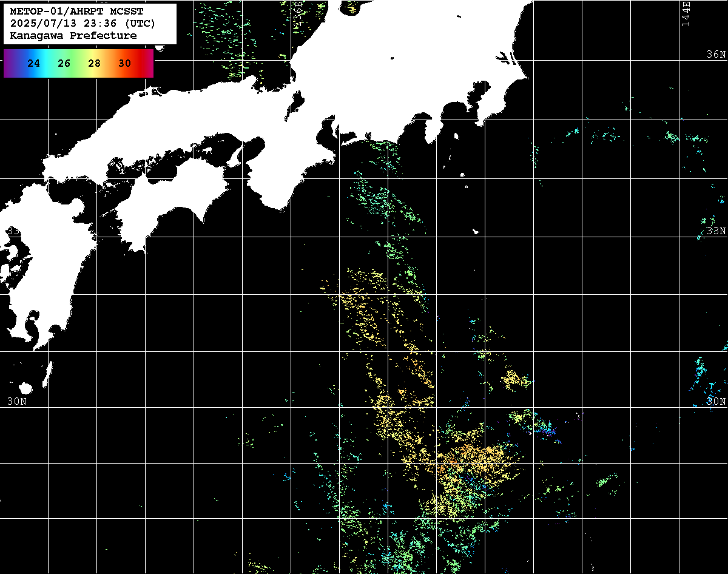Click the METOP-01/AHRPT MCSST title text

77,12
